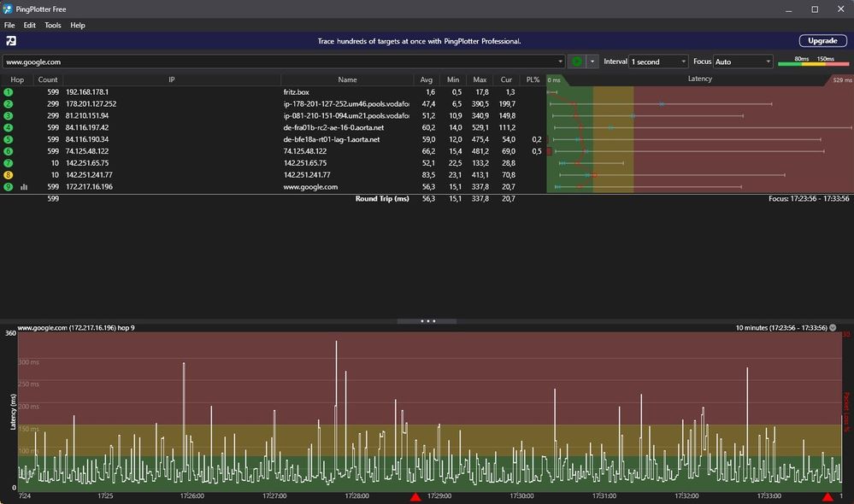Open the Help menu
Image resolution: width=854 pixels, height=504 pixels.
point(77,25)
